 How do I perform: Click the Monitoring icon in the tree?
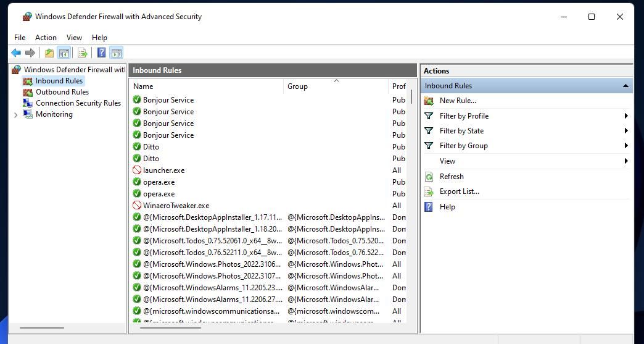coord(28,114)
